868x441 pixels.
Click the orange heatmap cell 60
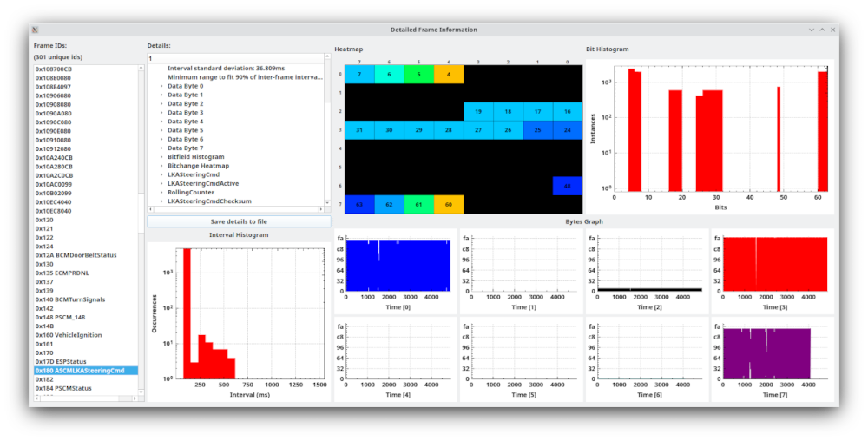(x=449, y=204)
